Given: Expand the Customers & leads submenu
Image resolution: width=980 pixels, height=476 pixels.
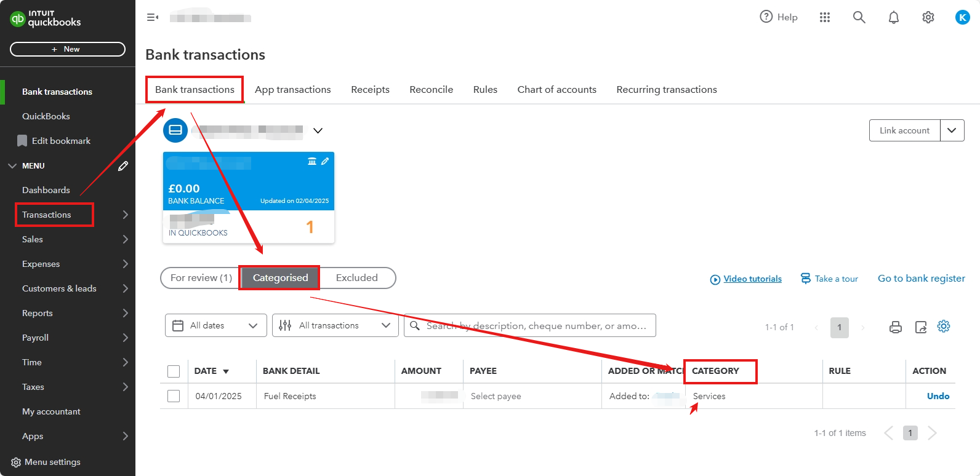Looking at the screenshot, I should 125,288.
